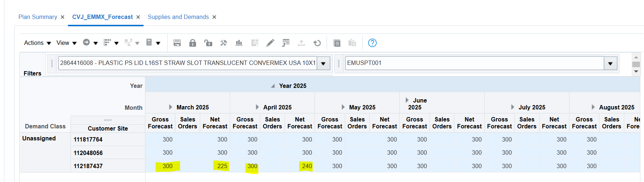644x182 pixels.
Task: Click the Unassigned demand class cell
Action: 45,152
